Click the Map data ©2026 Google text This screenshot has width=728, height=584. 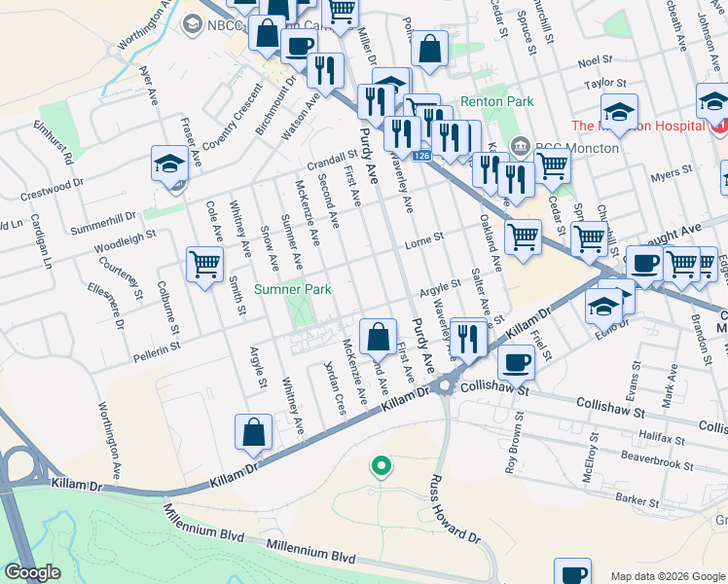[x=668, y=576]
